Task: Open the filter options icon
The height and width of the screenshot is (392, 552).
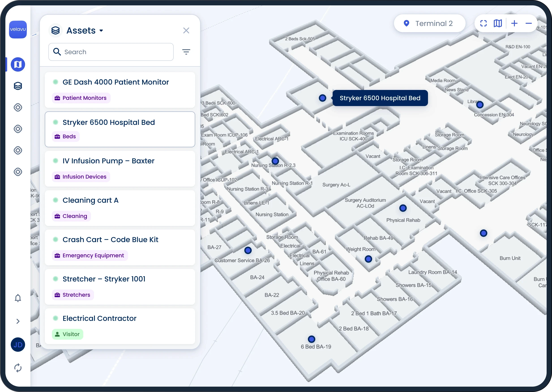Action: click(186, 52)
